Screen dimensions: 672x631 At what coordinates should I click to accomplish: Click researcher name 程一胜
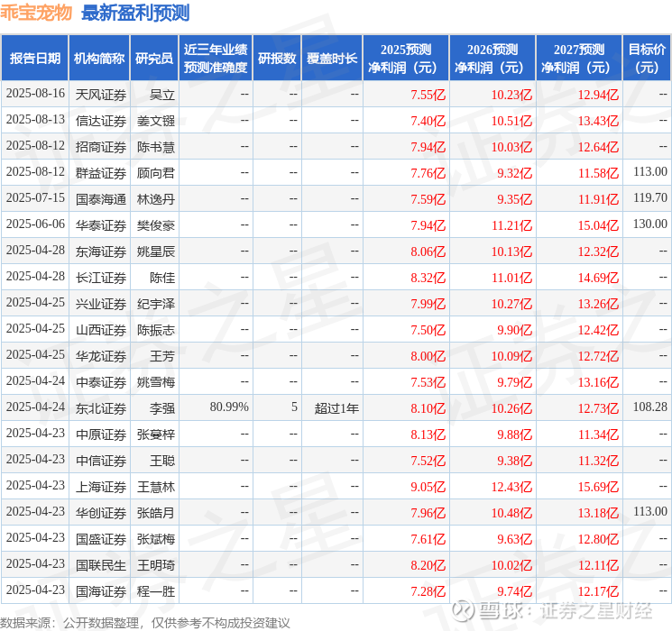[155, 591]
